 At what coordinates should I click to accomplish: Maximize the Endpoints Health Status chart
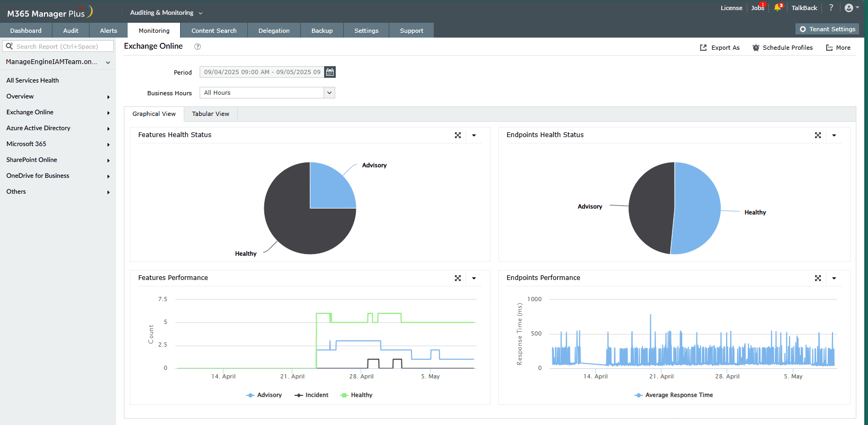(818, 135)
